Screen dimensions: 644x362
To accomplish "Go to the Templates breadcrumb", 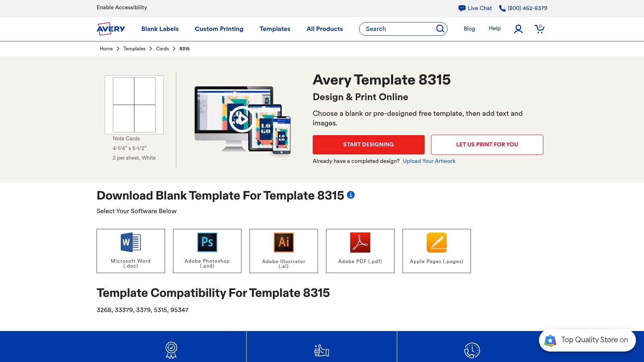I will tap(134, 49).
